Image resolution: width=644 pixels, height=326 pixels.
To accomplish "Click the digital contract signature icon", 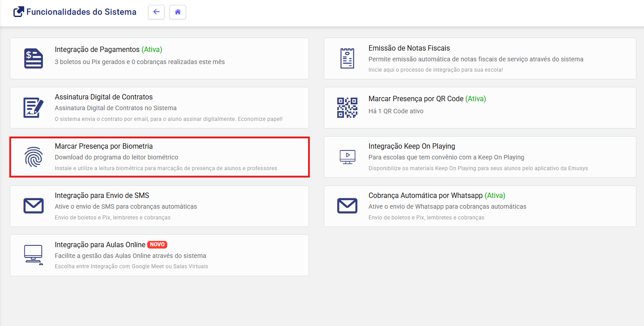I will (34, 108).
